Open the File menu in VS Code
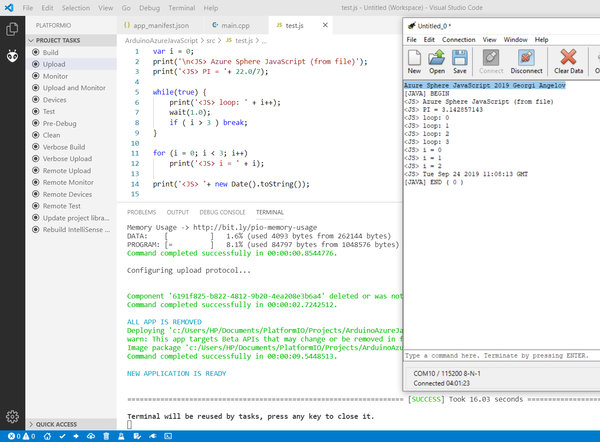 point(28,8)
